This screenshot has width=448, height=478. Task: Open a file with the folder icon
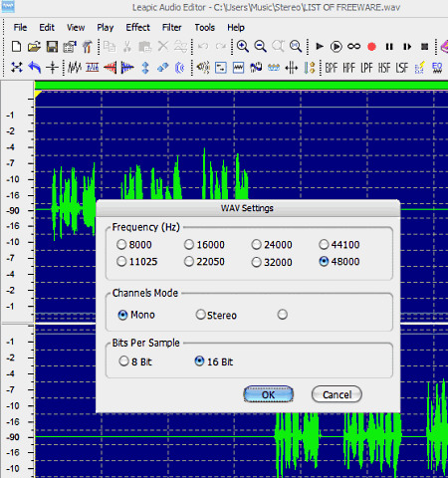pos(34,47)
